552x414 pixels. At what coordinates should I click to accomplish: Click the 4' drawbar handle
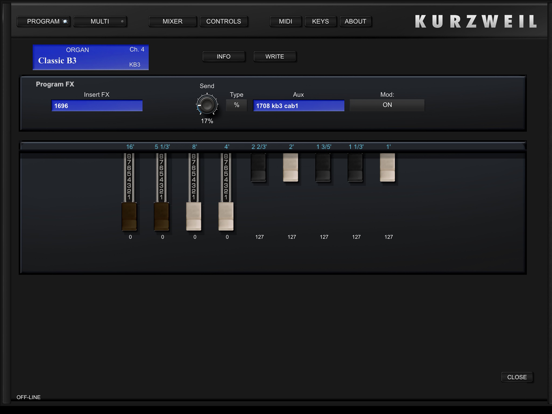(226, 217)
